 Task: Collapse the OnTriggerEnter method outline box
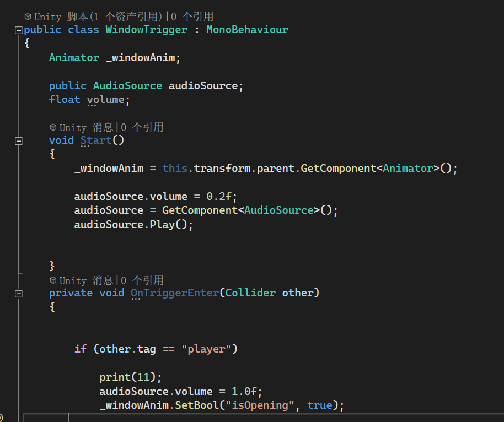[x=19, y=294]
